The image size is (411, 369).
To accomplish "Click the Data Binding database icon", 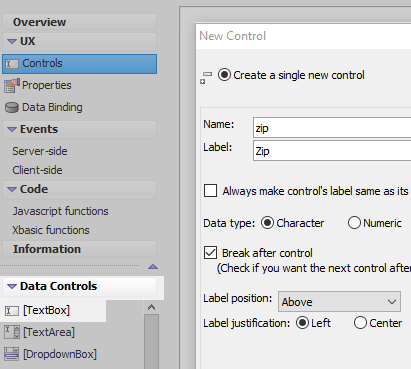I will tap(12, 108).
